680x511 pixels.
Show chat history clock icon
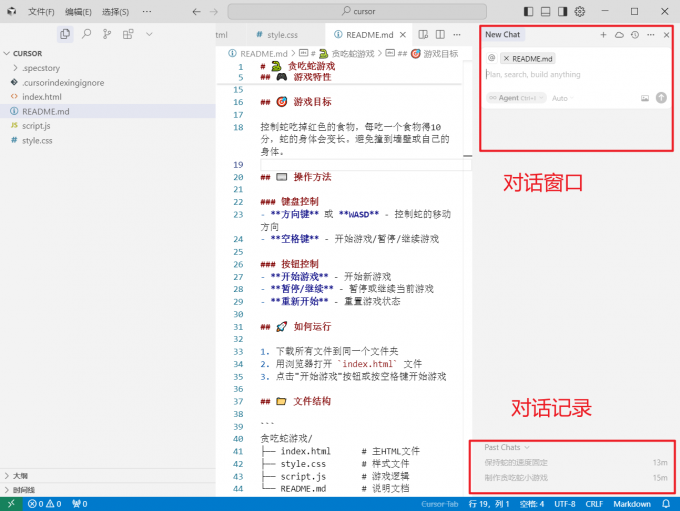pyautogui.click(x=635, y=35)
